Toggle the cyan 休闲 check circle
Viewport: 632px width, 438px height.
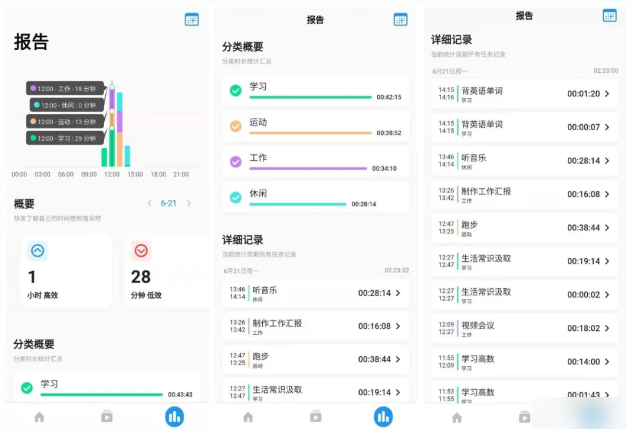tap(236, 197)
